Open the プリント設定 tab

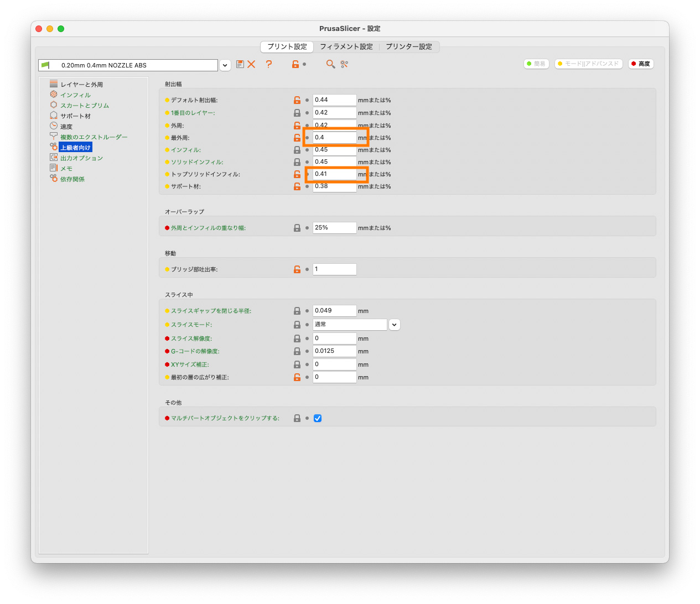[x=287, y=47]
